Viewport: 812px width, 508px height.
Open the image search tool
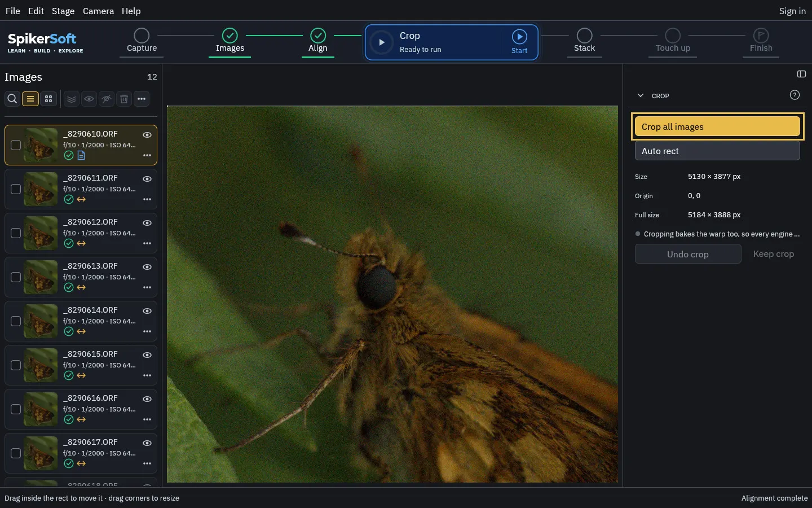[12, 99]
